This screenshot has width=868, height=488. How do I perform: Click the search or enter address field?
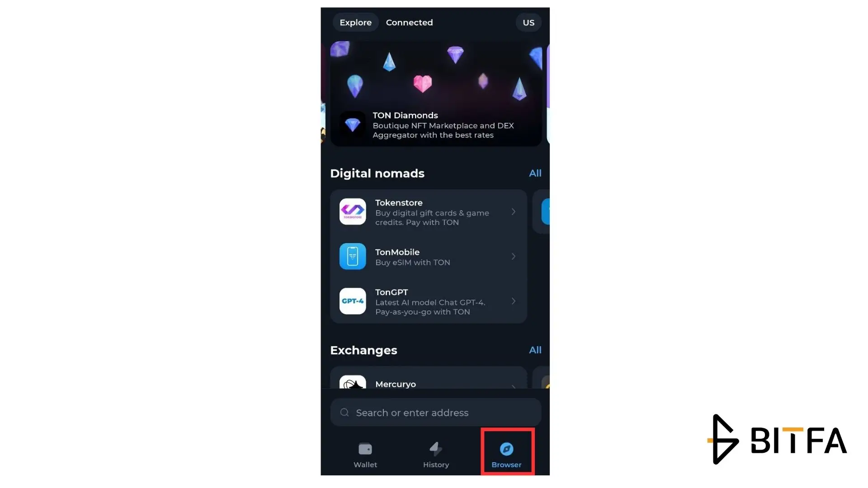pos(435,412)
